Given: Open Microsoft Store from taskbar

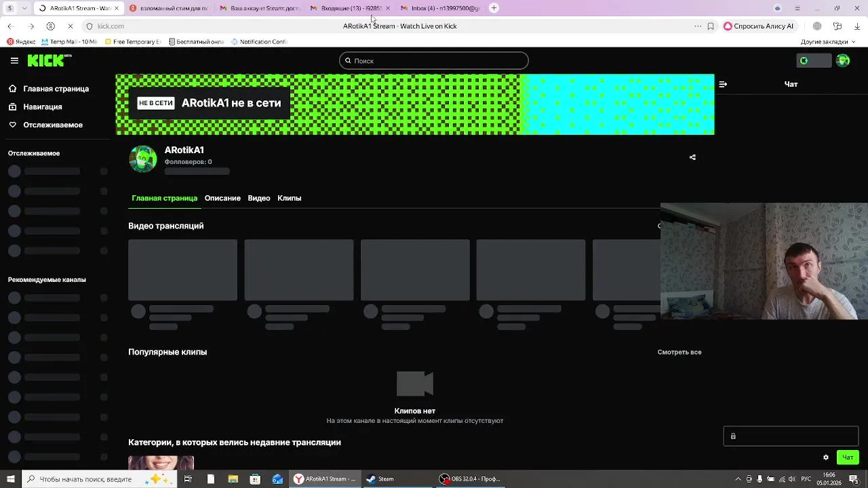Looking at the screenshot, I should [x=255, y=479].
